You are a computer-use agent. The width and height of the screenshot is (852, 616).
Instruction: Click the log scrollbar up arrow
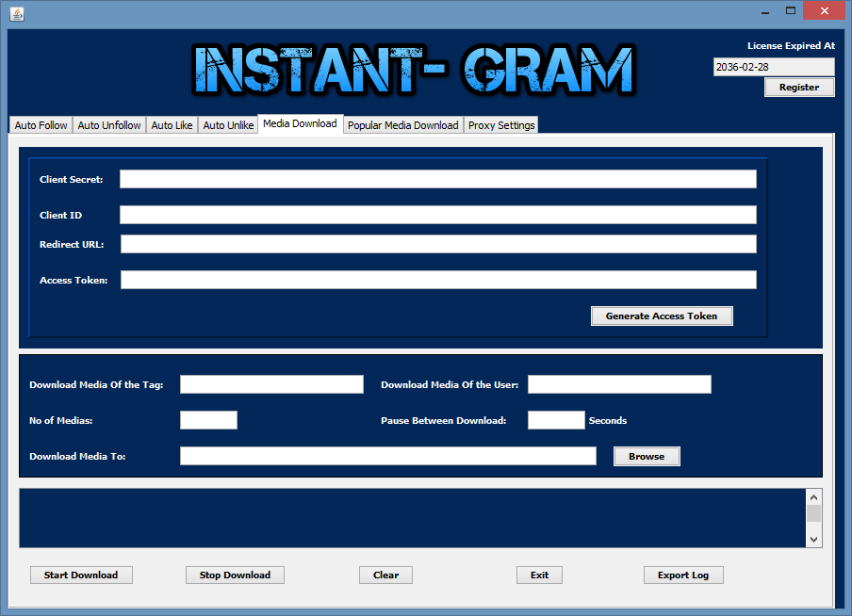pos(813,497)
